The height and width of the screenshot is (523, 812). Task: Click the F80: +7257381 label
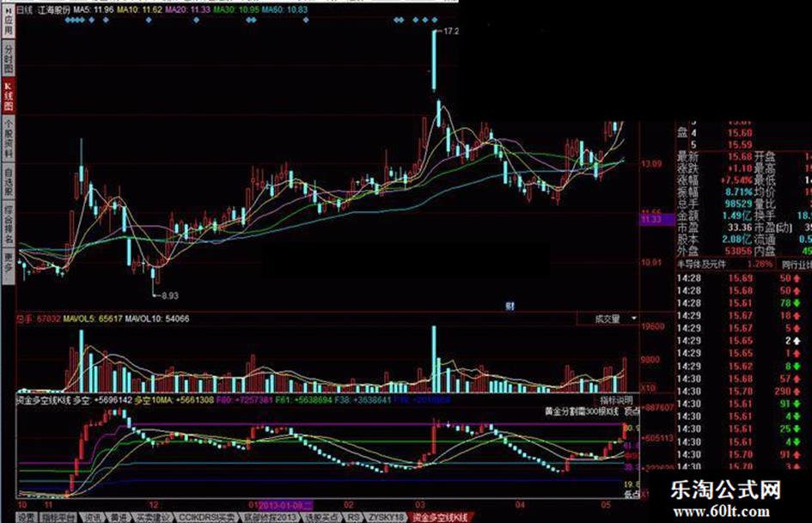[x=244, y=400]
